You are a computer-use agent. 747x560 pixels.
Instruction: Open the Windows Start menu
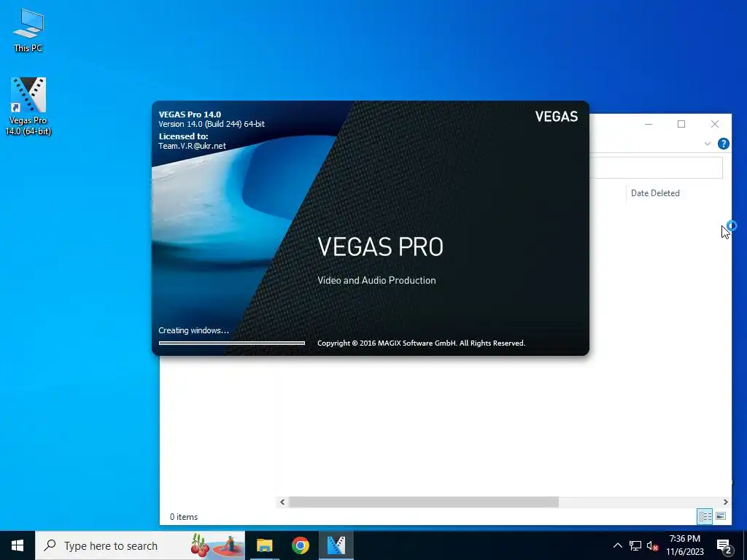pos(18,545)
